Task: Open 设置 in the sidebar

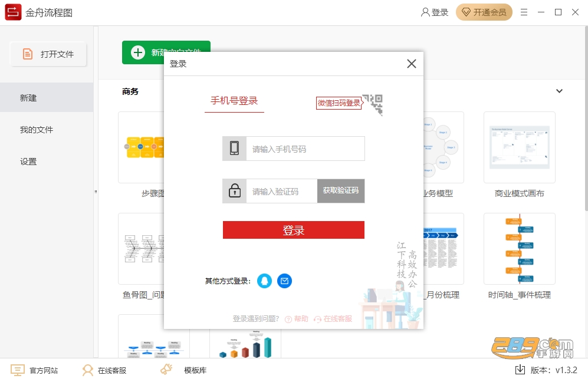Action: point(28,162)
